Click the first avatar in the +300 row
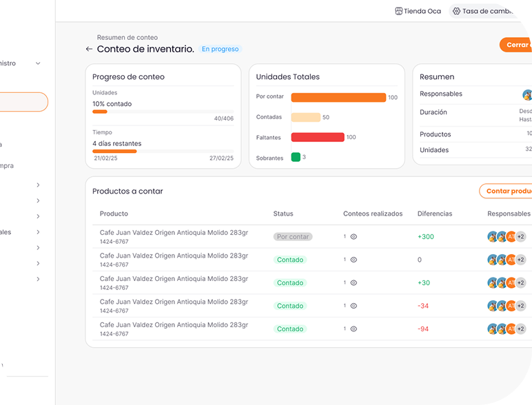The height and width of the screenshot is (405, 532). (x=493, y=237)
